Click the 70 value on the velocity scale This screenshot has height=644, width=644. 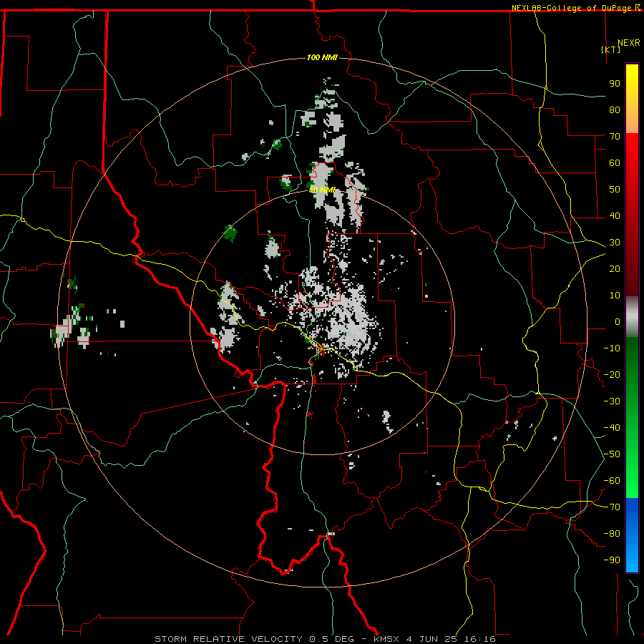point(615,137)
